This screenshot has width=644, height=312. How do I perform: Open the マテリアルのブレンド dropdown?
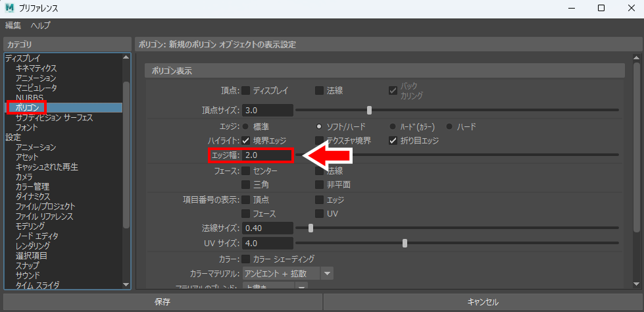click(301, 287)
